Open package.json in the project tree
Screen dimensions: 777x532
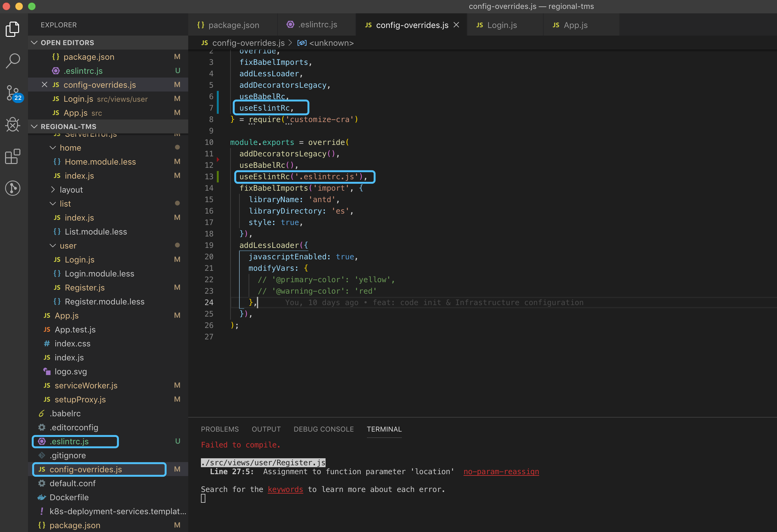(108, 526)
